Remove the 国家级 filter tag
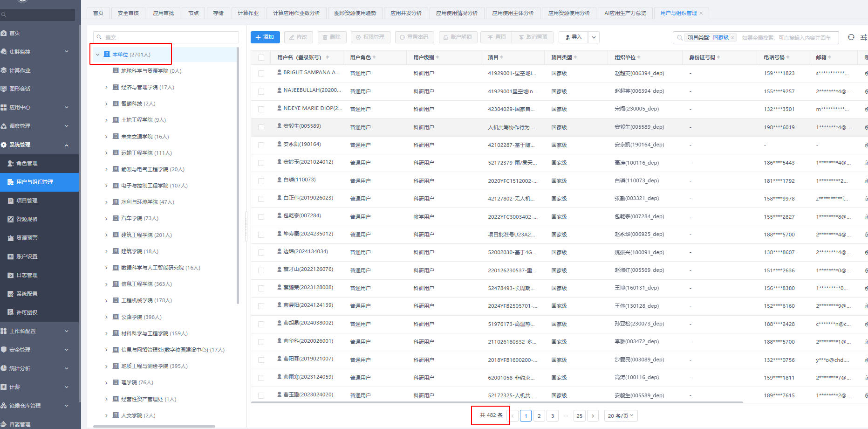Viewport: 868px width, 429px height. click(732, 38)
